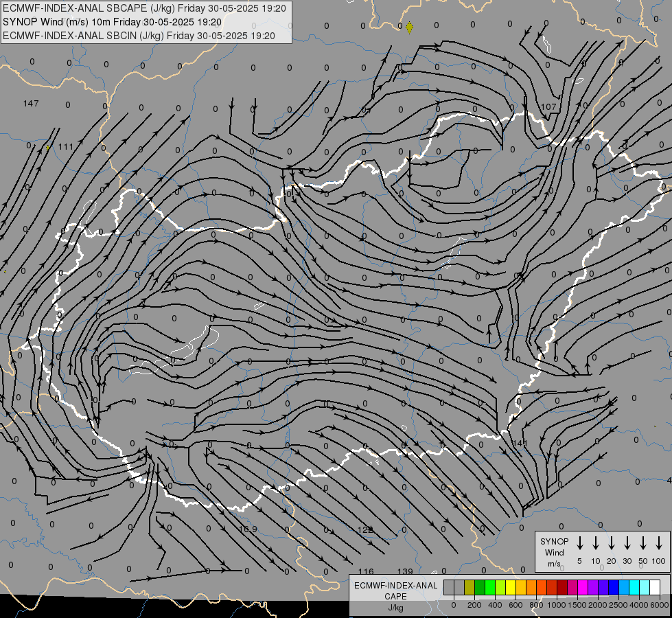Click the wind arrow above the 20 m/s label
This screenshot has width=672, height=618.
[611, 543]
